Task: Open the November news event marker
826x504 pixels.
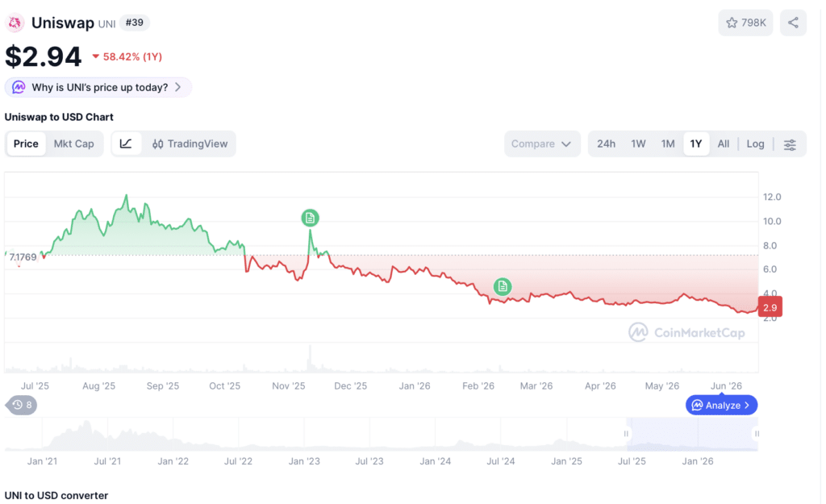Action: coord(310,218)
